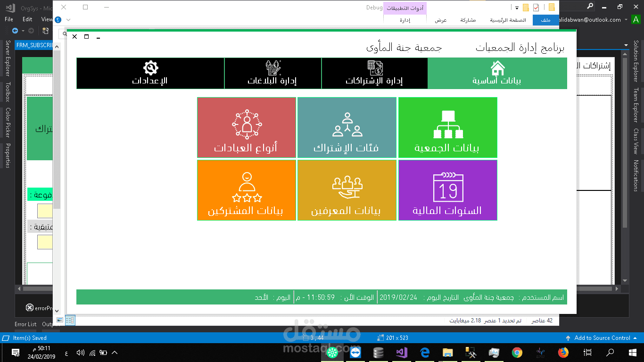
Task: Open the السنوات المالية calendar tile
Action: [447, 189]
